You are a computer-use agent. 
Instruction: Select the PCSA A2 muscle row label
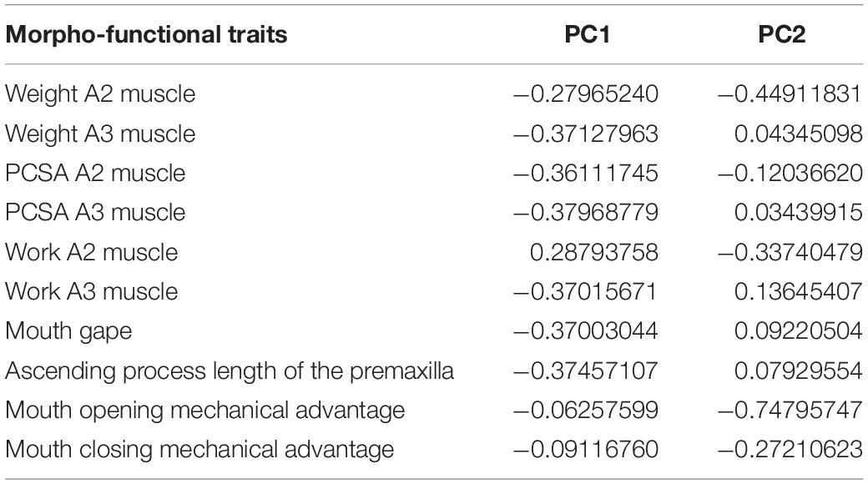[x=95, y=173]
